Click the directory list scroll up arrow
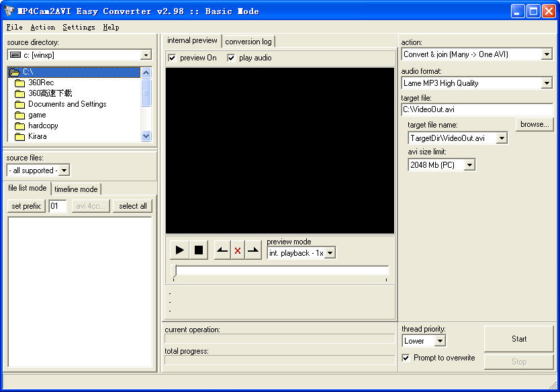Viewport: 560px width, 392px height. [146, 73]
